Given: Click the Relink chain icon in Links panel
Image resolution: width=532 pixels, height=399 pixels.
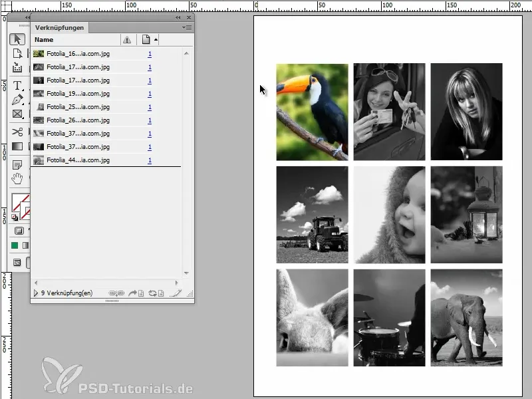Looking at the screenshot, I should tap(116, 293).
